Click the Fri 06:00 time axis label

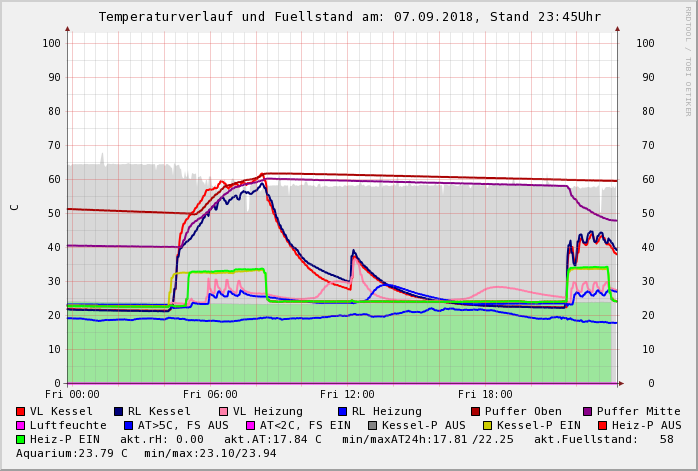coord(210,395)
